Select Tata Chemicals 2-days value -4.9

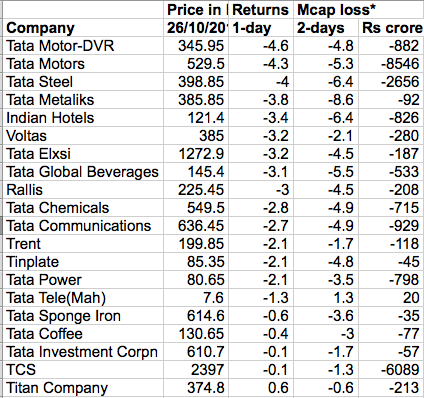[x=326, y=208]
